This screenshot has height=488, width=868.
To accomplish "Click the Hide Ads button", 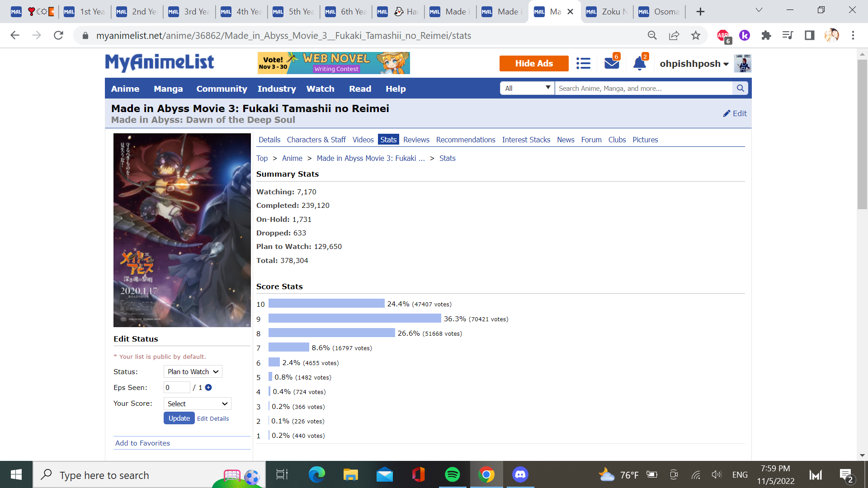I will tap(534, 63).
